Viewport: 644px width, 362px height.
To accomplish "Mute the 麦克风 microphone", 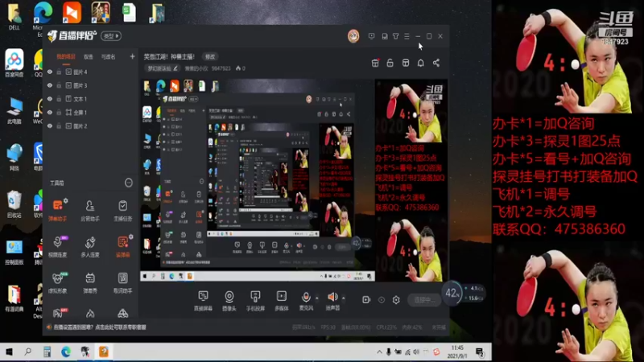I will coord(306,297).
